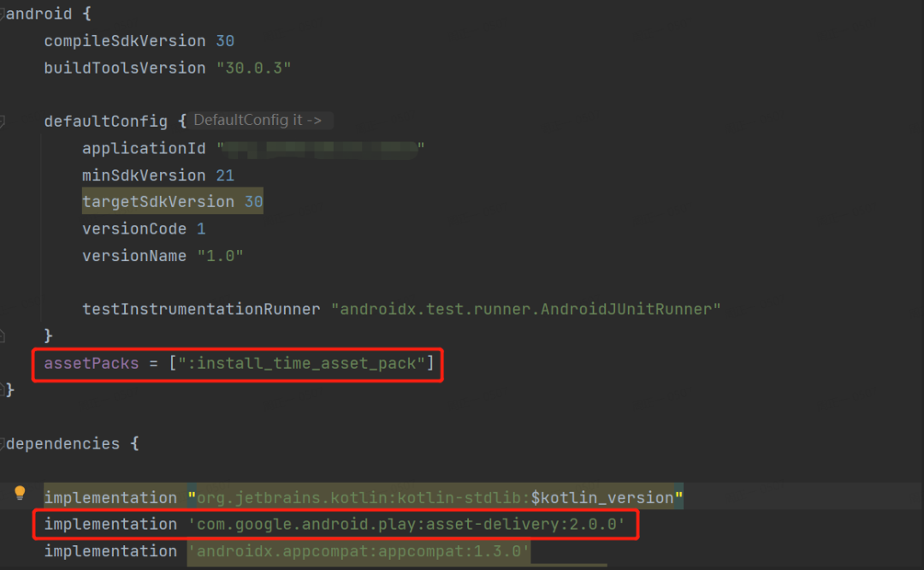Click the versionName "1.0" string
This screenshot has height=570, width=924.
(x=220, y=256)
